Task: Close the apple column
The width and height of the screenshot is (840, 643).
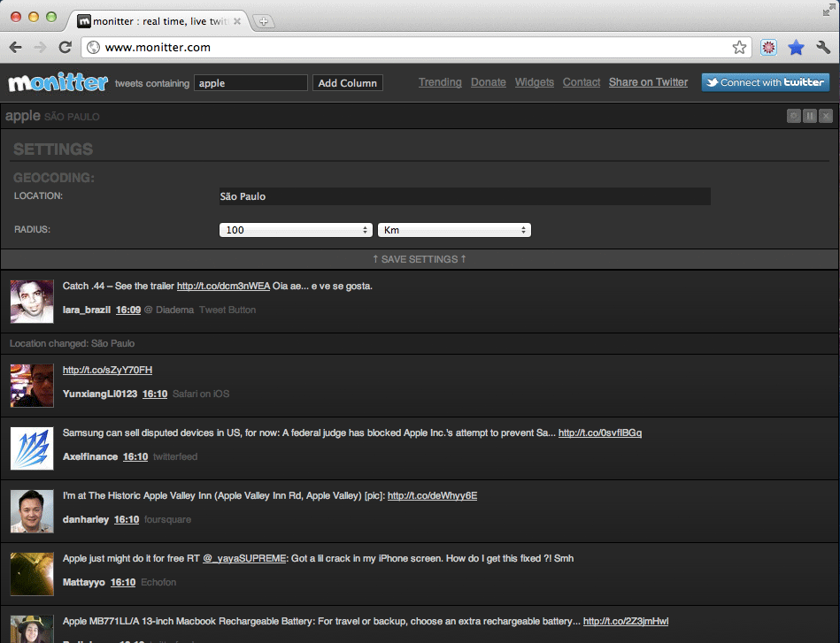Action: [826, 116]
